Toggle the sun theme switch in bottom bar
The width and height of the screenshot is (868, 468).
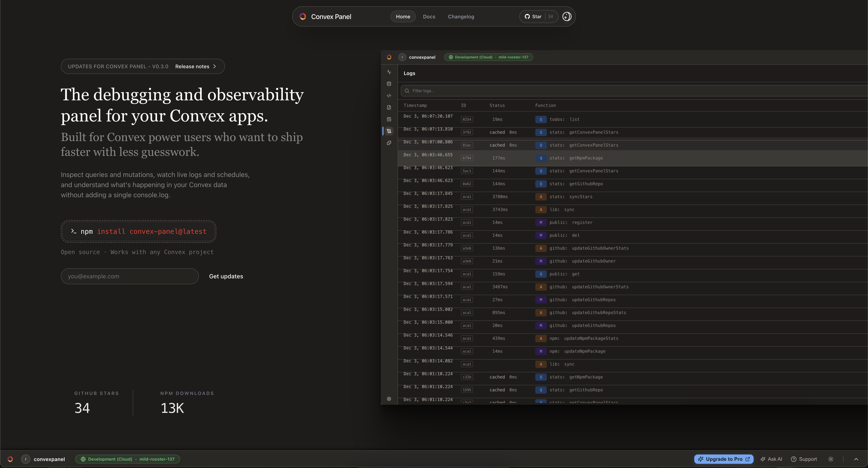(x=831, y=459)
